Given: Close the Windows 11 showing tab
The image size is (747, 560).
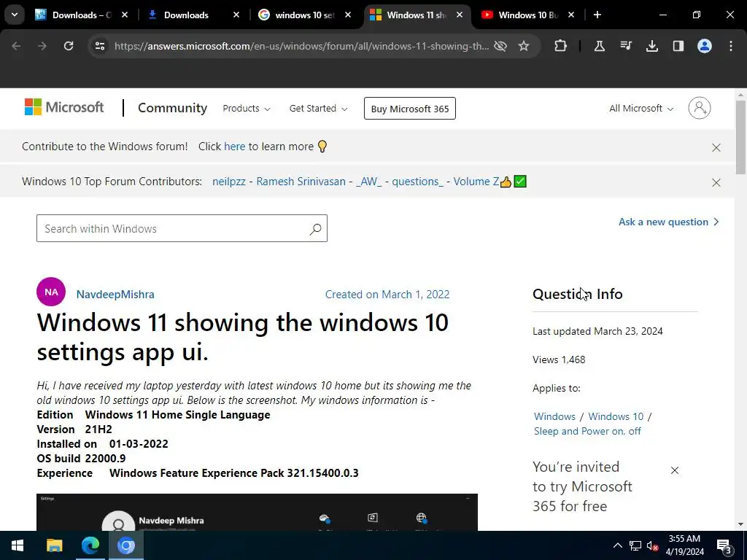Looking at the screenshot, I should pyautogui.click(x=460, y=15).
